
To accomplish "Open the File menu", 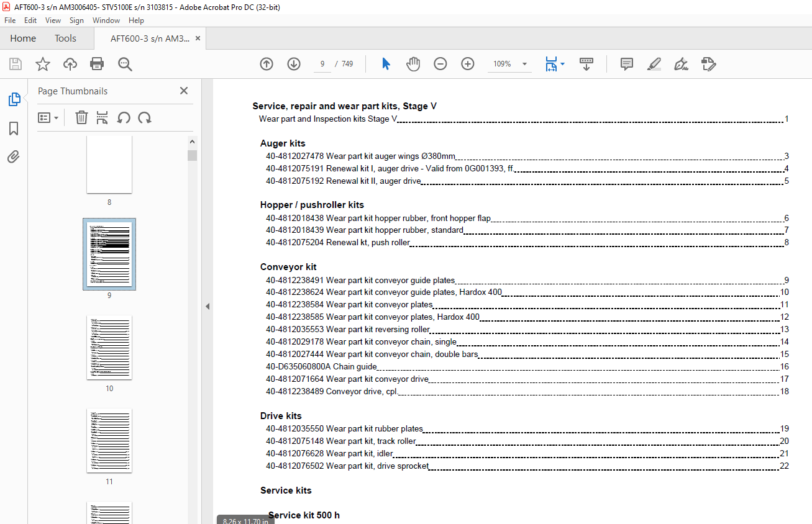I will pos(10,20).
